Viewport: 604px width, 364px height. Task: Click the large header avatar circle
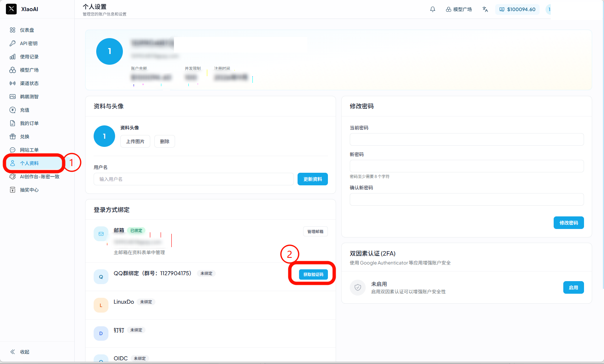(x=110, y=51)
